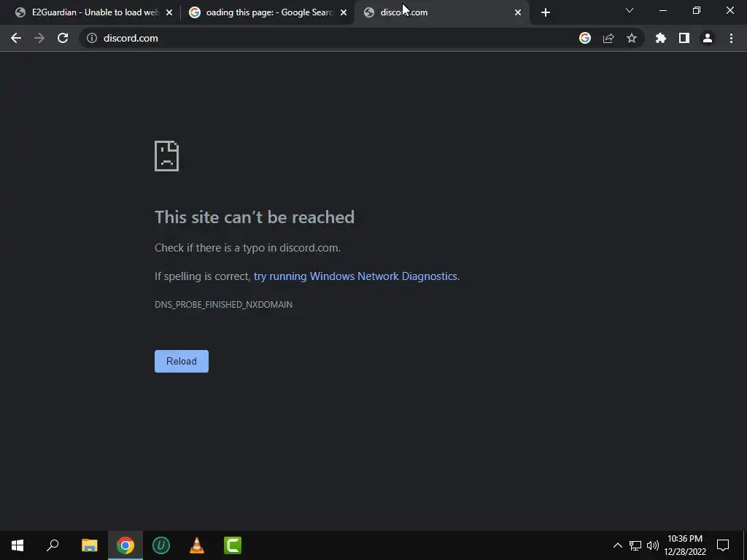Open Windows Network Diagnostics link
The width and height of the screenshot is (747, 560).
tap(355, 276)
